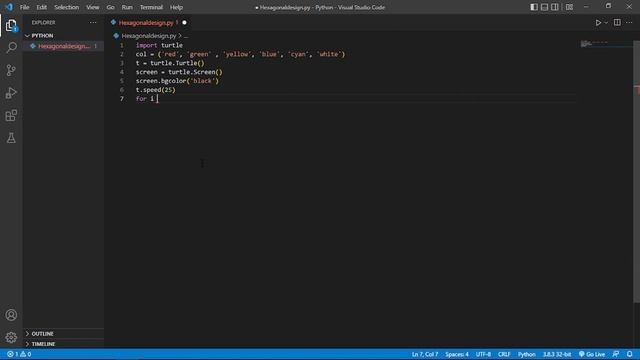Open the Run menu

[127, 7]
